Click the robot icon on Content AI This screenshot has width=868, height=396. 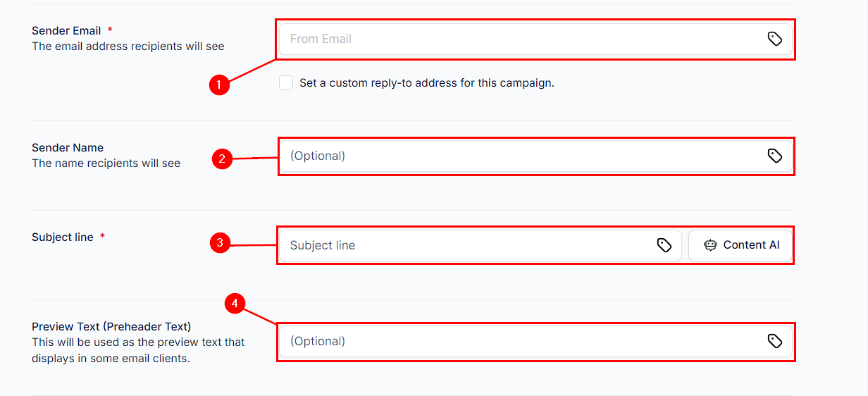[710, 245]
